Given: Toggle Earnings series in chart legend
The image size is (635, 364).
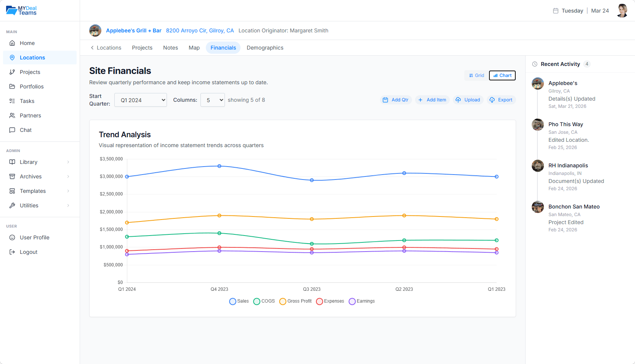Looking at the screenshot, I should pos(362,301).
